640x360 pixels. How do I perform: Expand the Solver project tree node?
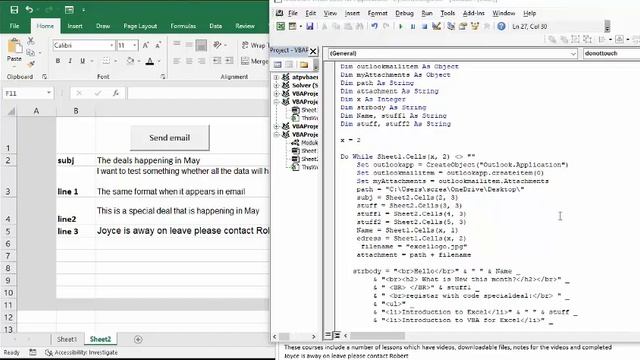(x=276, y=85)
